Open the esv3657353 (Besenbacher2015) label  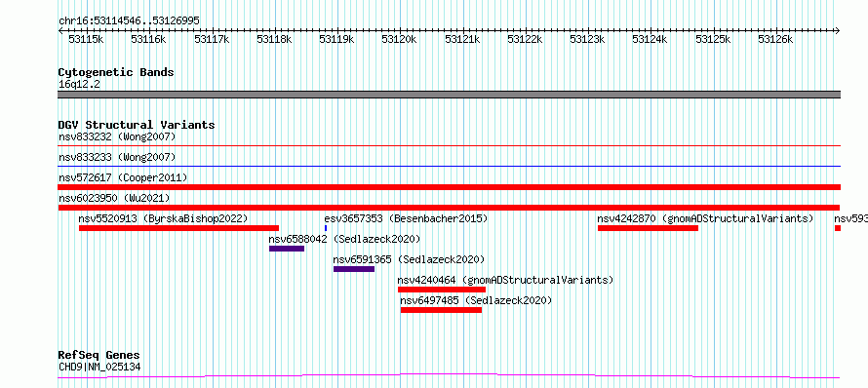(x=406, y=218)
